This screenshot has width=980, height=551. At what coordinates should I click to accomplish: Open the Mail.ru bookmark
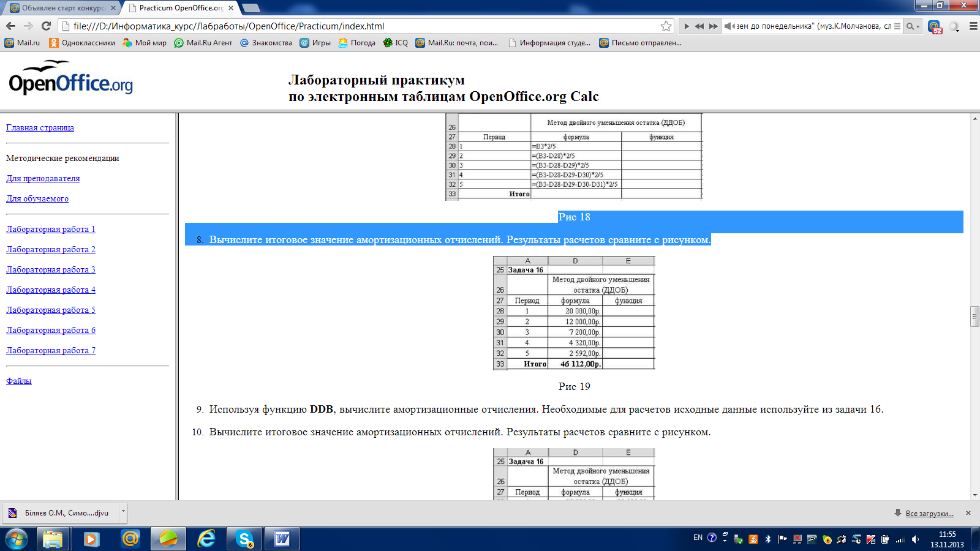(x=22, y=43)
